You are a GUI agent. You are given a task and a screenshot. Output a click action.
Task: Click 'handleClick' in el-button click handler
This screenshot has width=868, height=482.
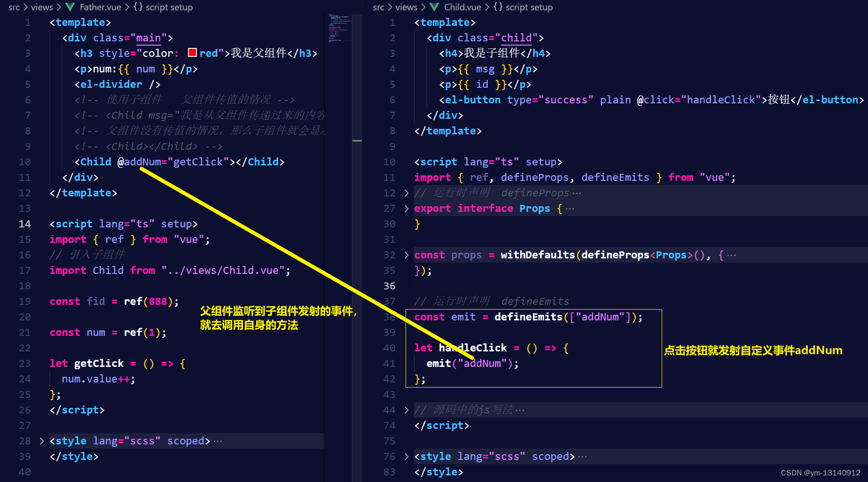tap(721, 100)
